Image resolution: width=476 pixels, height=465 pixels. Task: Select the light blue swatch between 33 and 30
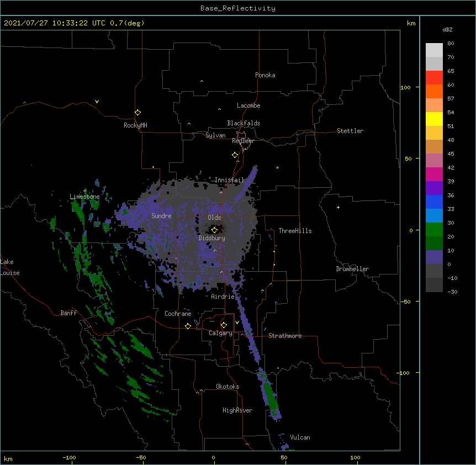(434, 215)
